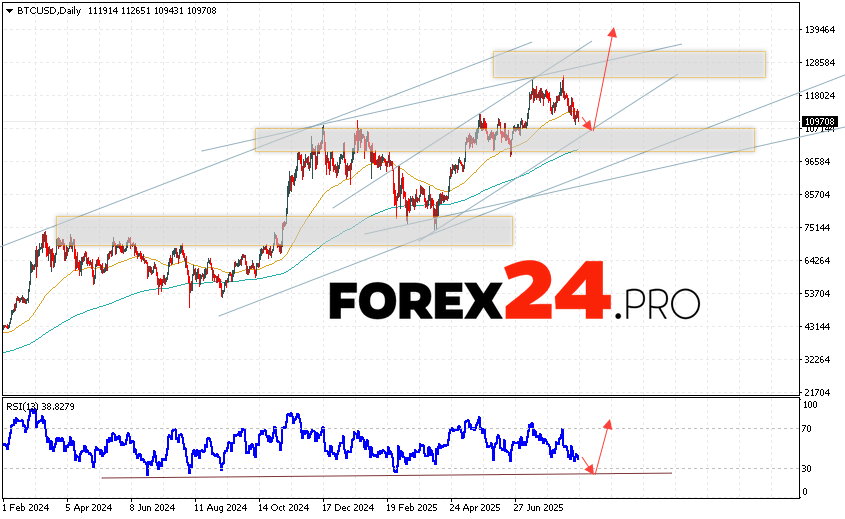845x519 pixels.
Task: Select the upper grey resistance zone near 128584
Action: tap(628, 64)
